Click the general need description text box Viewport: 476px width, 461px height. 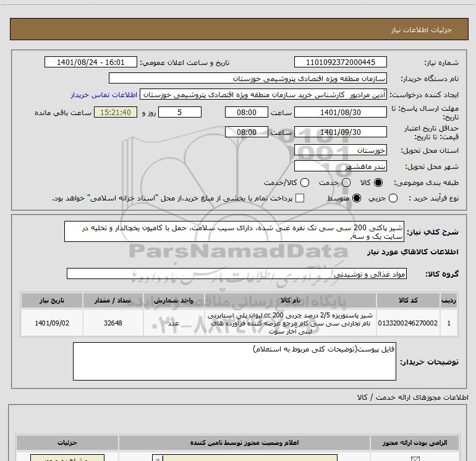pos(234,232)
